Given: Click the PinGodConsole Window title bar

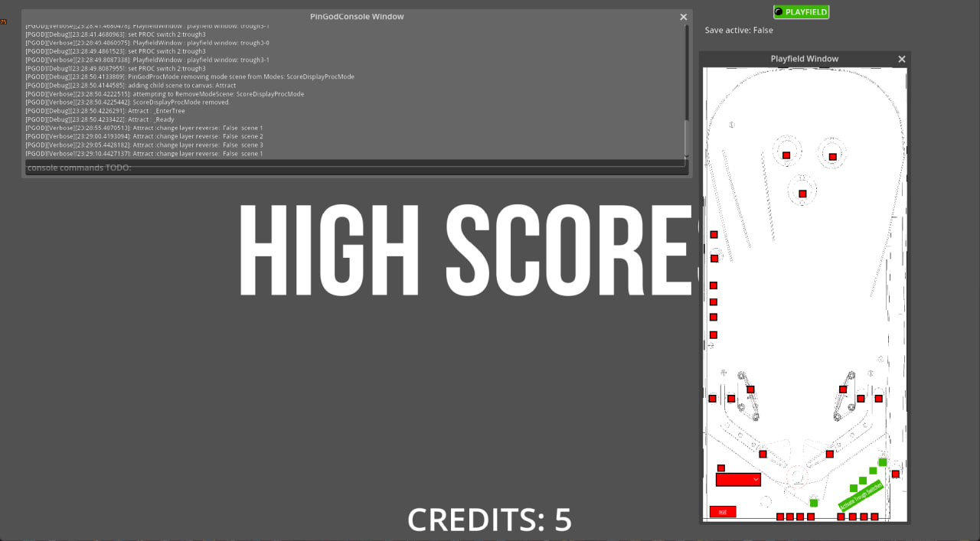Looking at the screenshot, I should click(x=357, y=16).
